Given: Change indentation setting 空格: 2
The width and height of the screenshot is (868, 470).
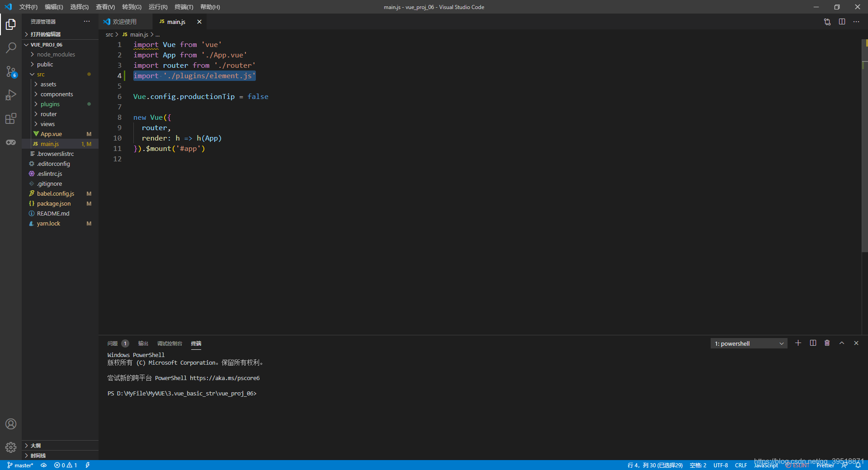Looking at the screenshot, I should tap(698, 465).
